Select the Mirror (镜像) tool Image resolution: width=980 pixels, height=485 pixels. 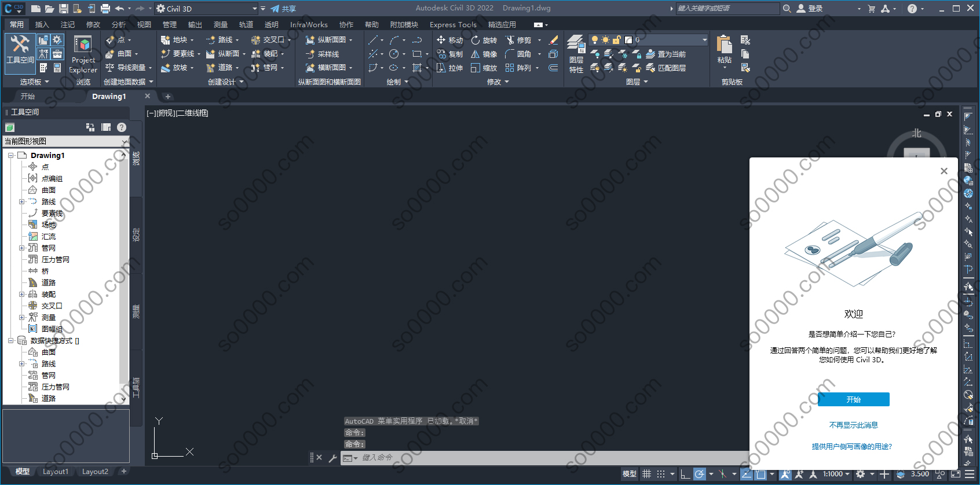tap(484, 54)
